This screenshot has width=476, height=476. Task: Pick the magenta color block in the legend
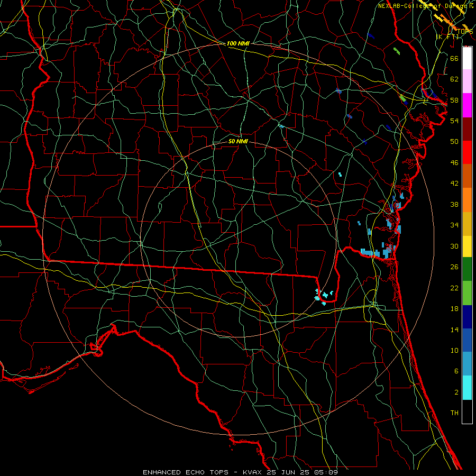point(467,105)
